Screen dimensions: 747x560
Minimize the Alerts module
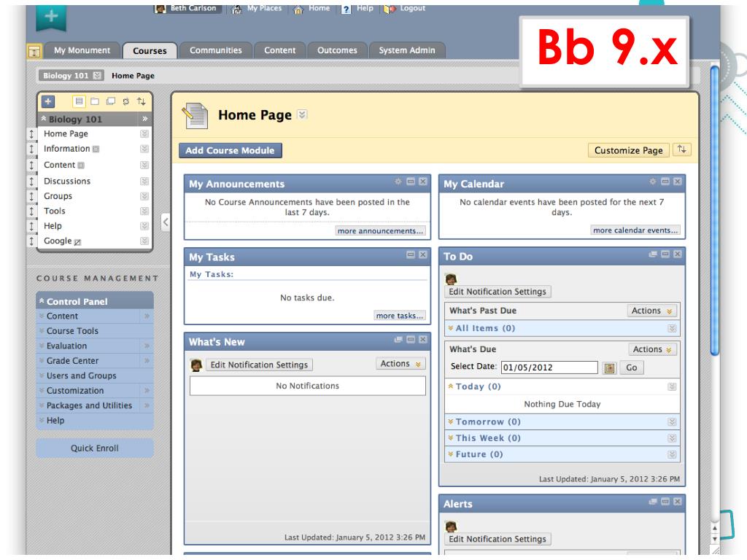coord(665,502)
